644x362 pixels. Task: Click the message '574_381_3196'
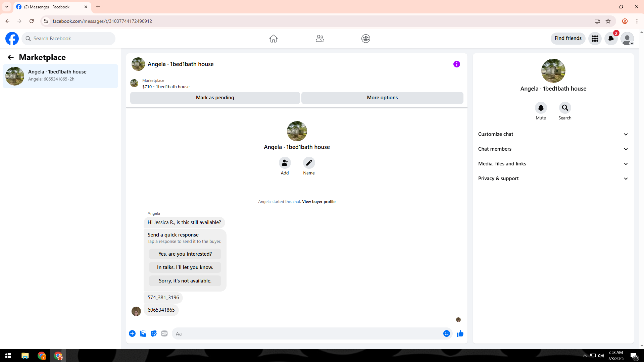pos(163,298)
